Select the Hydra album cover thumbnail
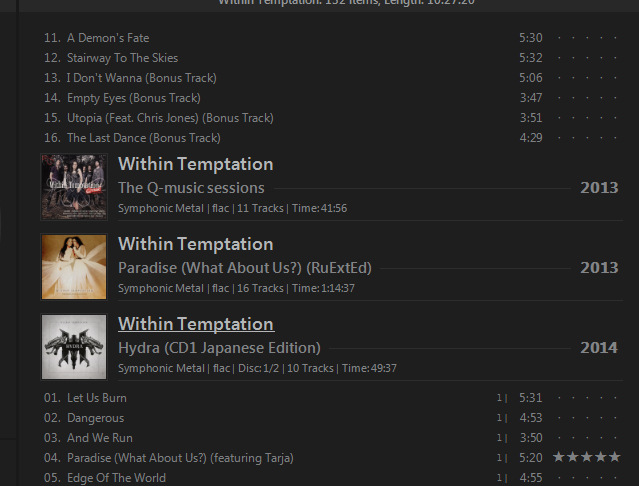 tap(74, 347)
